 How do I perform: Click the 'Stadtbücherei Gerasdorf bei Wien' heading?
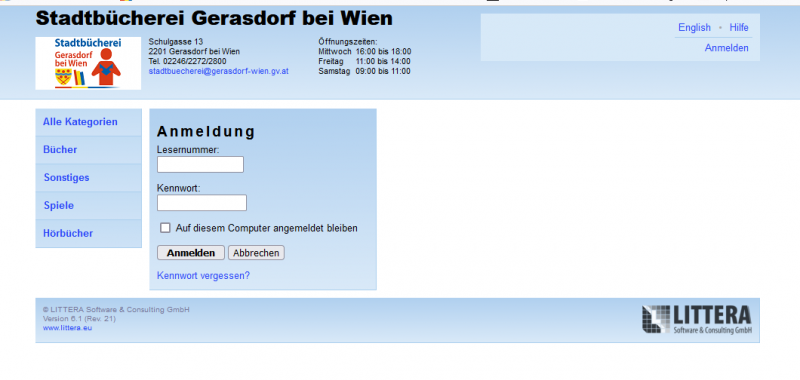pos(214,19)
